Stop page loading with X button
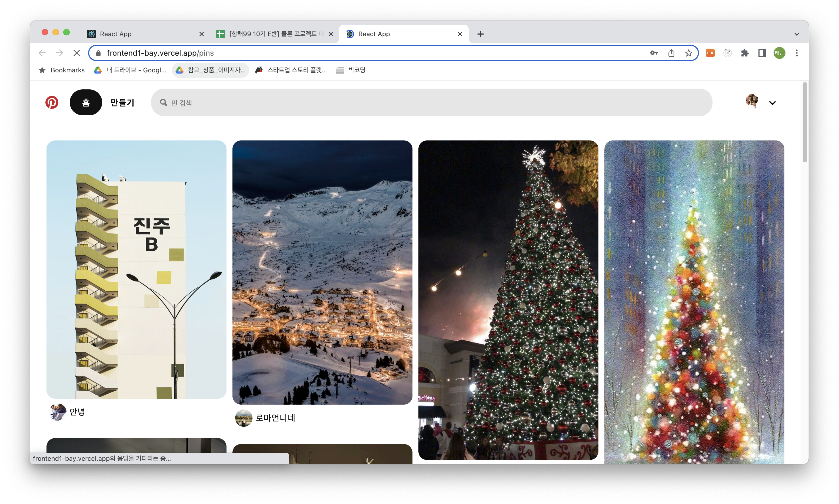The image size is (839, 504). (x=77, y=53)
